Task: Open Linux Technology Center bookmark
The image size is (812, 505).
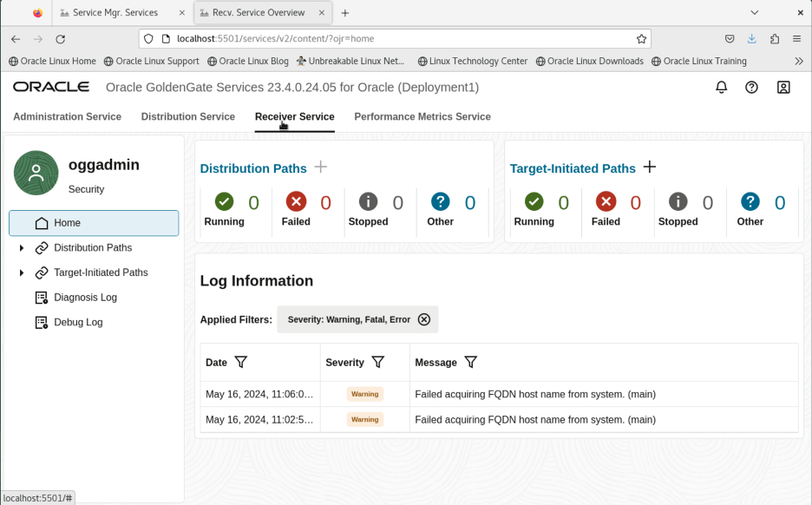Action: [472, 61]
